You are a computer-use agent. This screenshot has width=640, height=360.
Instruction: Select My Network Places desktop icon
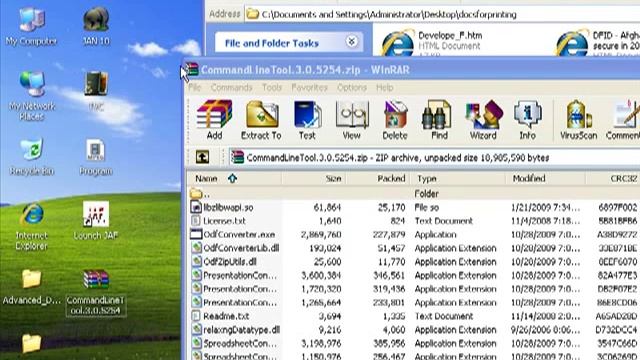click(x=31, y=96)
